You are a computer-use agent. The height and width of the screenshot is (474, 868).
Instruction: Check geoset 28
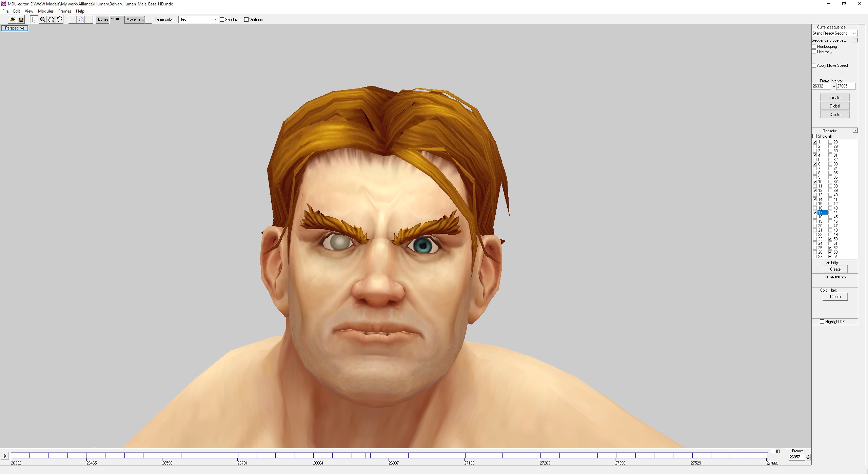tap(830, 142)
